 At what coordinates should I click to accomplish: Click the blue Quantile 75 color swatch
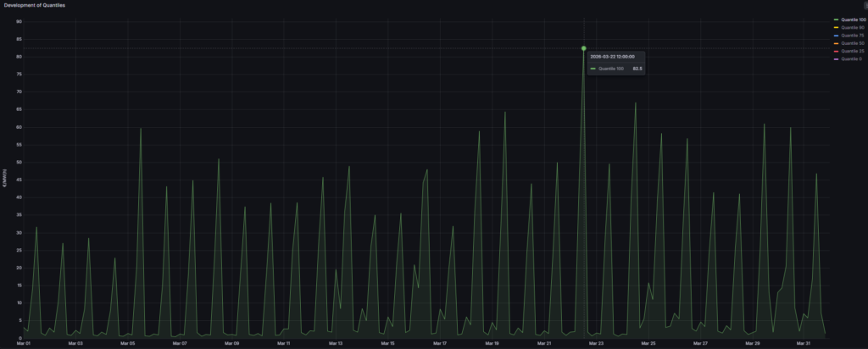[x=836, y=36]
